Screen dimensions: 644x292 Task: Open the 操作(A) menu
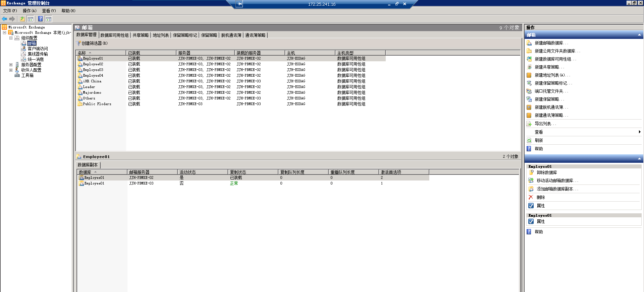(x=30, y=11)
